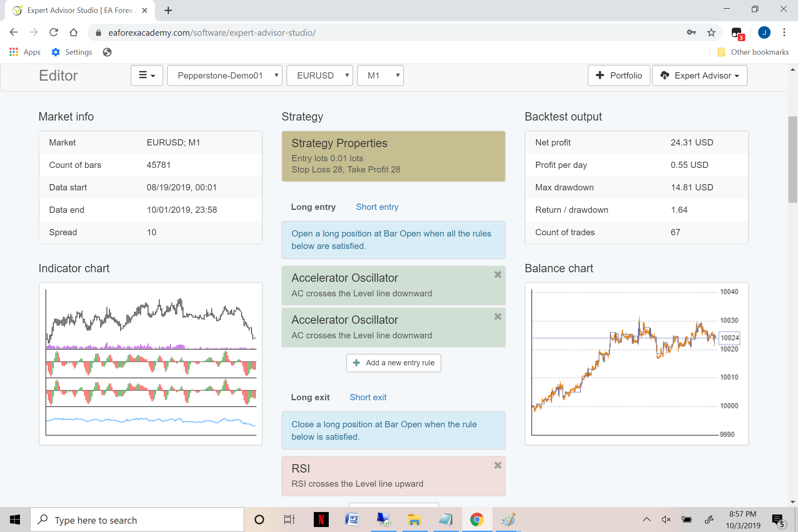Open Chrome from taskbar
Viewport: 798px width, 532px height.
(477, 520)
